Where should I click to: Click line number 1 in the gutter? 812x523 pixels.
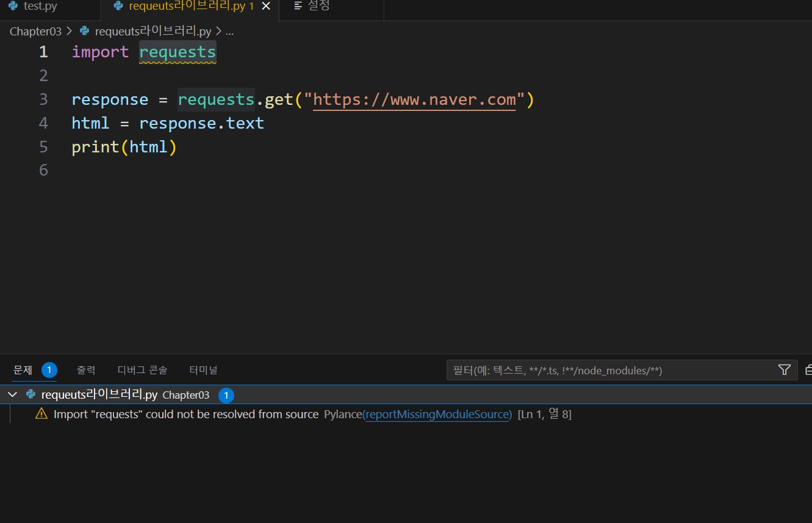[x=43, y=52]
